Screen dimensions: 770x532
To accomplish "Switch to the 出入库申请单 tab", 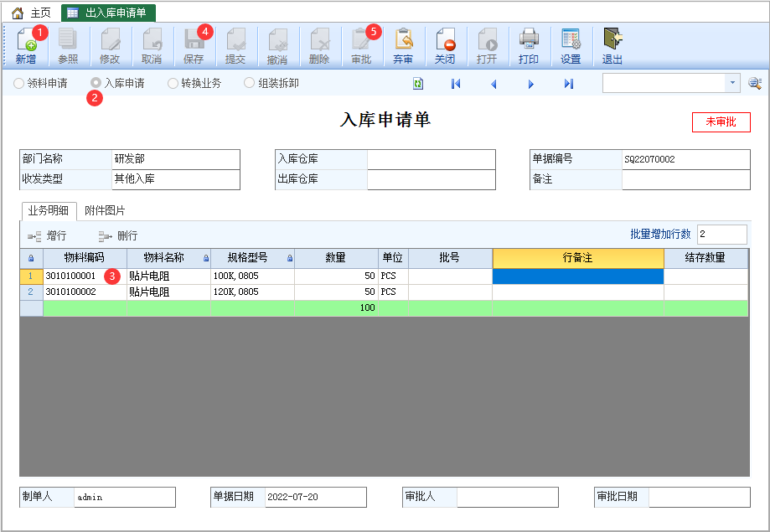I will click(109, 13).
